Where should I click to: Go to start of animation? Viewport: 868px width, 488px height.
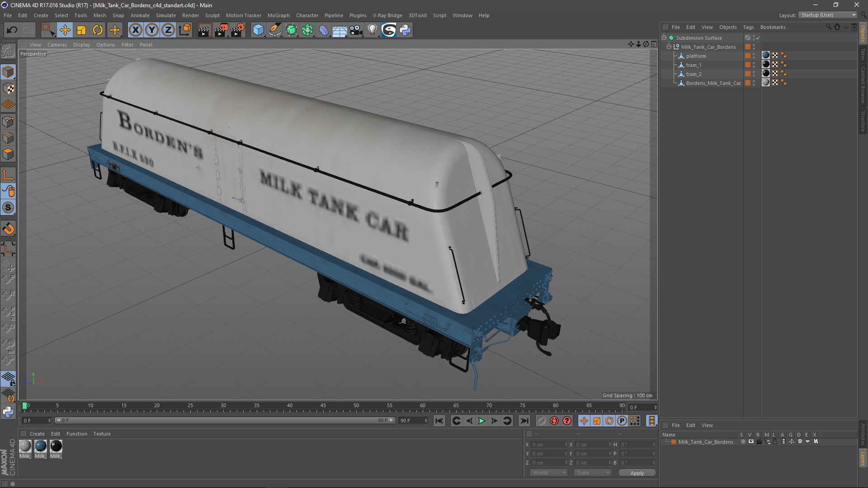(x=439, y=421)
